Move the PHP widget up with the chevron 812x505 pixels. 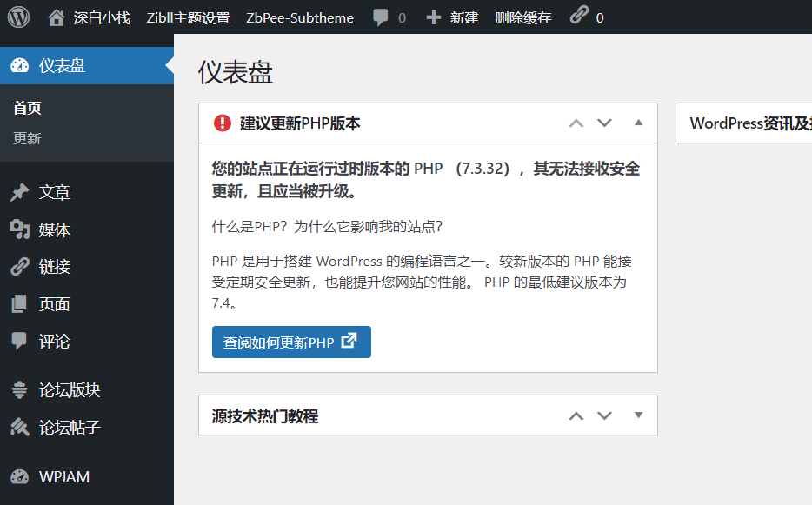tap(576, 123)
